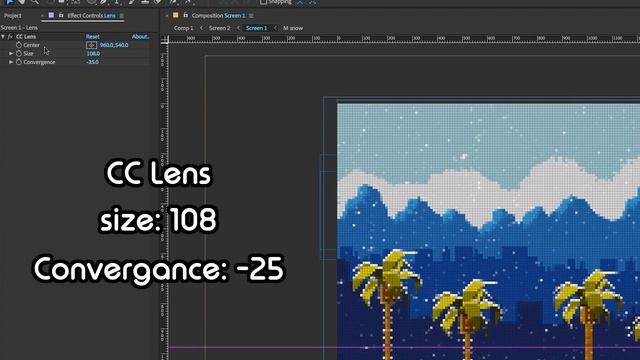
Task: Click the Screen 1 - Lens heading
Action: 19,28
